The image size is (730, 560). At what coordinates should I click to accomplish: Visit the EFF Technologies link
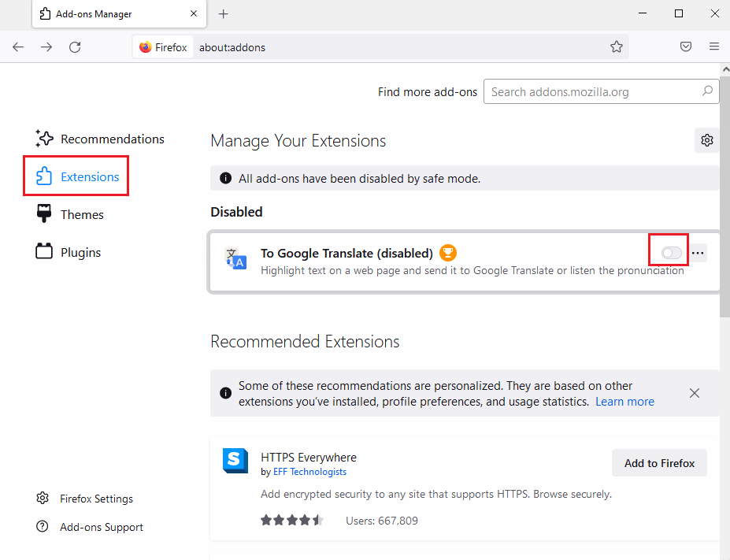309,471
